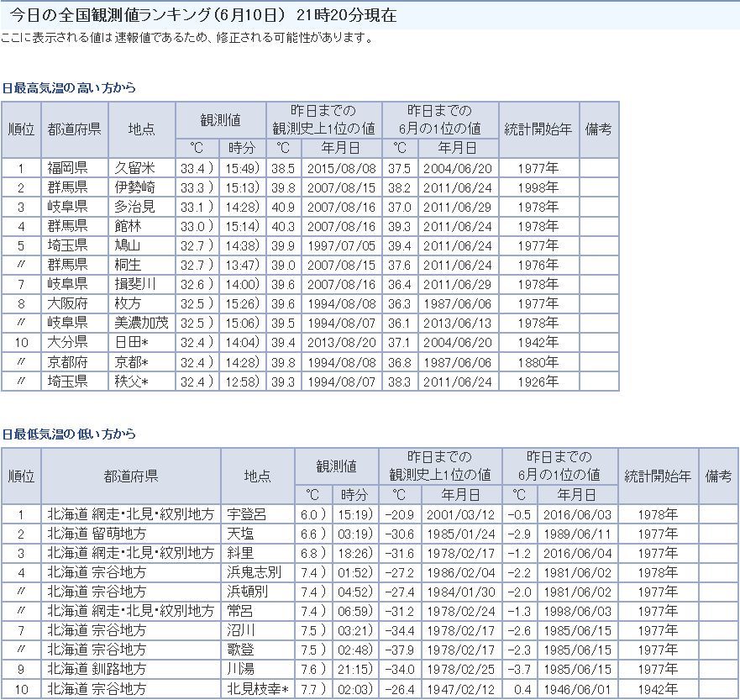Click the 日最低気温の低い方から section heading

69,434
